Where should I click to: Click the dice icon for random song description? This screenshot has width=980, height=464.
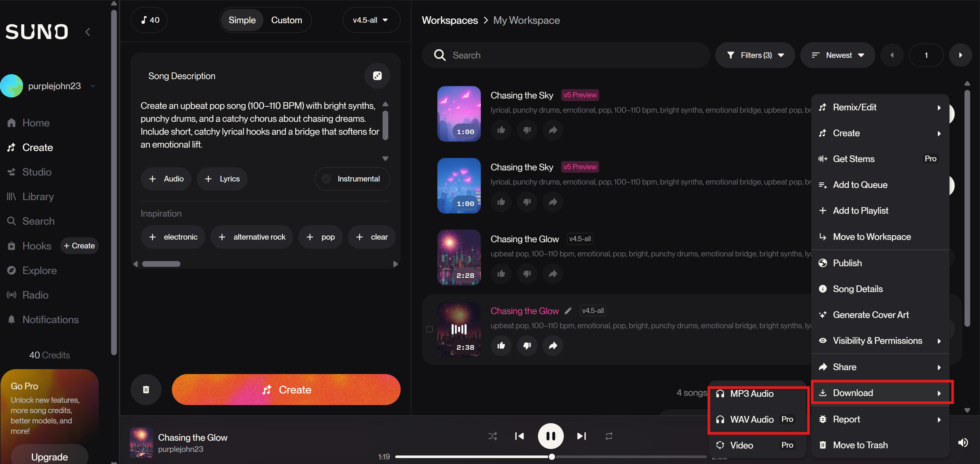pyautogui.click(x=377, y=76)
